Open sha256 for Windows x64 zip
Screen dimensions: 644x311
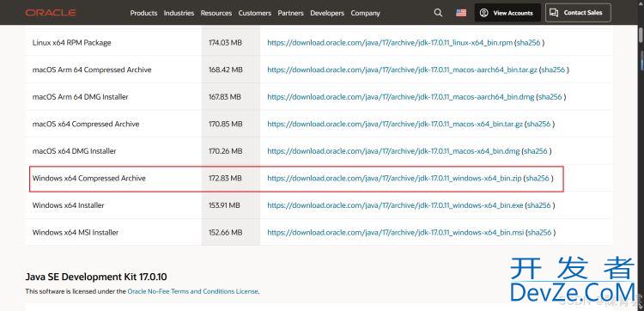(x=538, y=179)
